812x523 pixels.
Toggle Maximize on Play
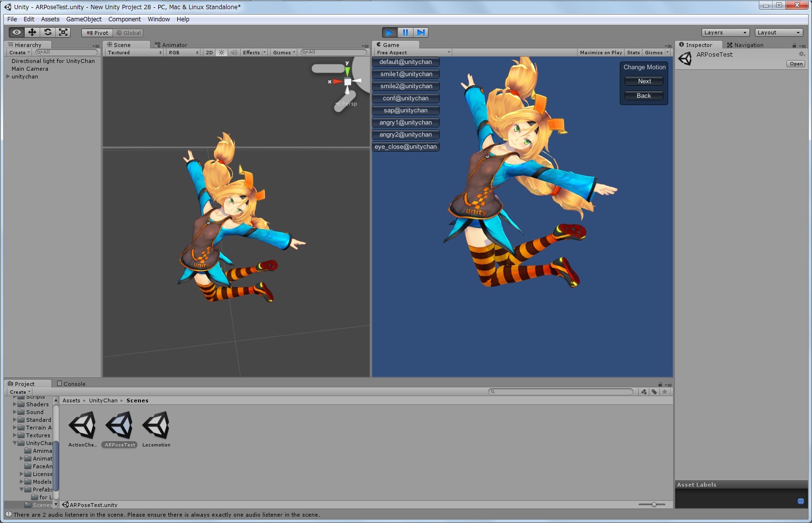[x=600, y=52]
